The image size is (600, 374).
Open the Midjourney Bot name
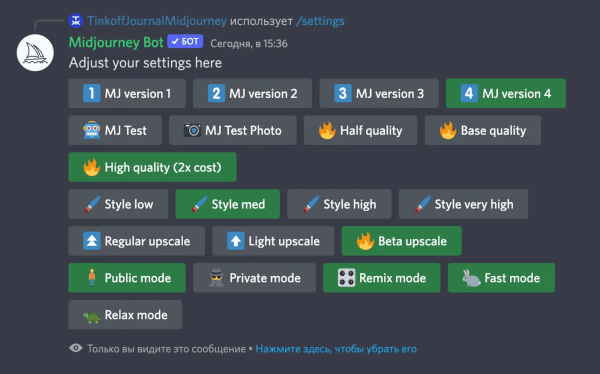pos(116,42)
